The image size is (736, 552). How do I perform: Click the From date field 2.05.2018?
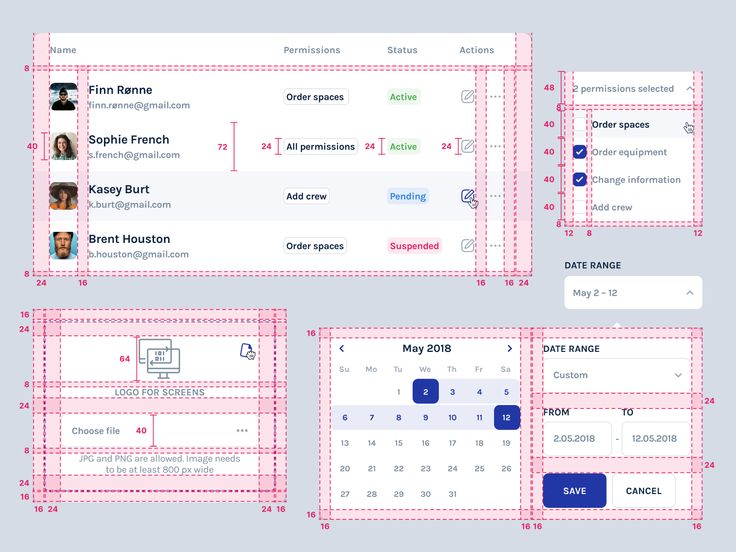tap(575, 439)
